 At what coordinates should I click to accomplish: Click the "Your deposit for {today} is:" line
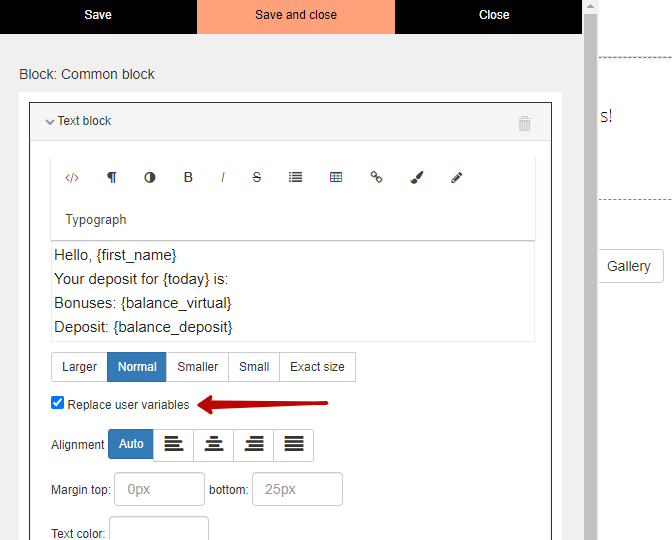[x=141, y=279]
